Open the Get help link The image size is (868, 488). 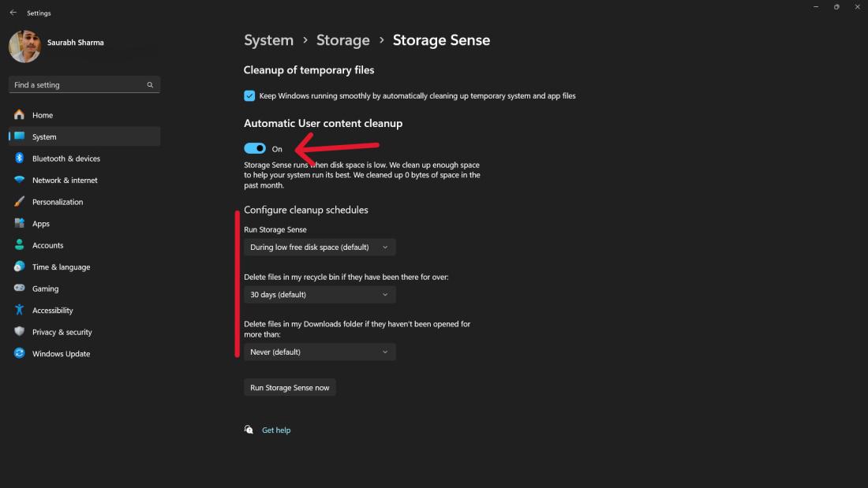[275, 430]
